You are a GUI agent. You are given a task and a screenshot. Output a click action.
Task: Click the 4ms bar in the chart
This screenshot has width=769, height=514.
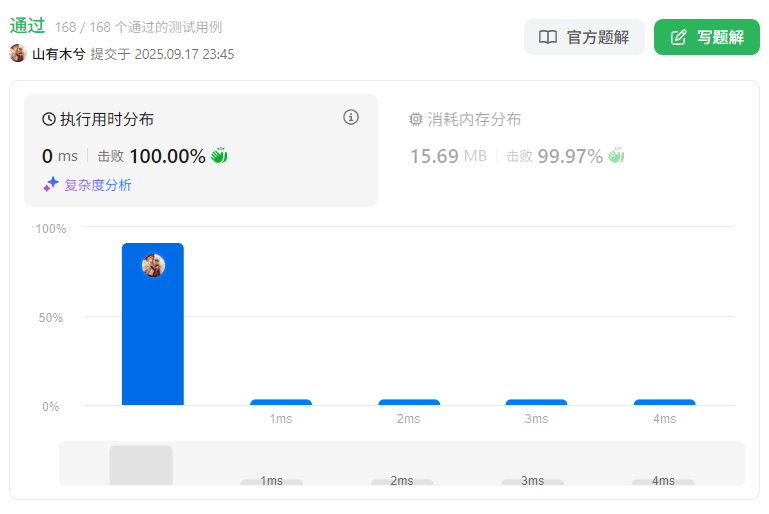[665, 402]
